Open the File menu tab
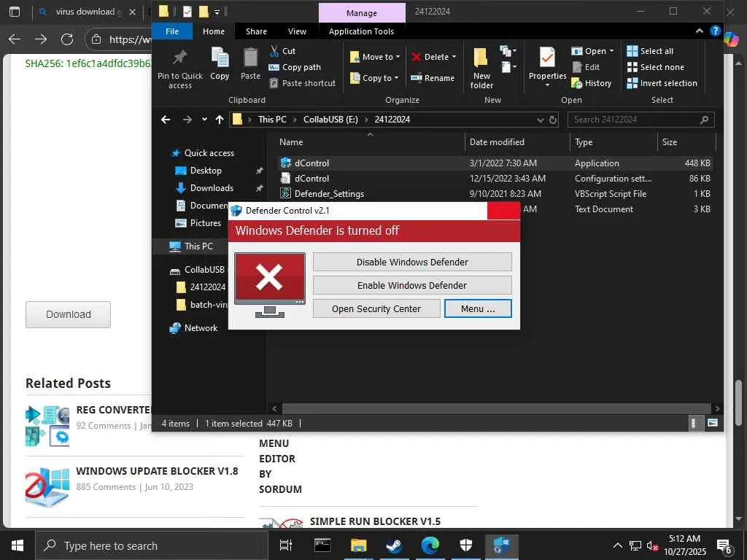This screenshot has height=560, width=747. [172, 31]
